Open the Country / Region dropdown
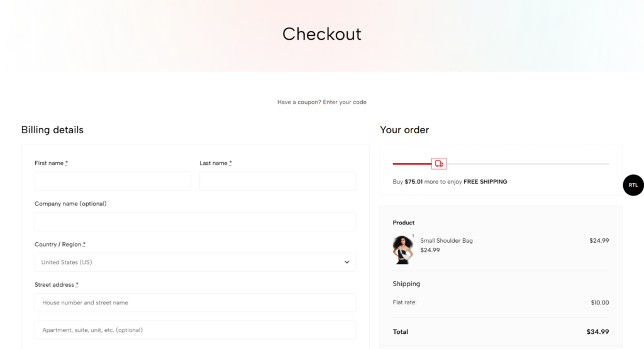This screenshot has height=349, width=644. tap(195, 262)
